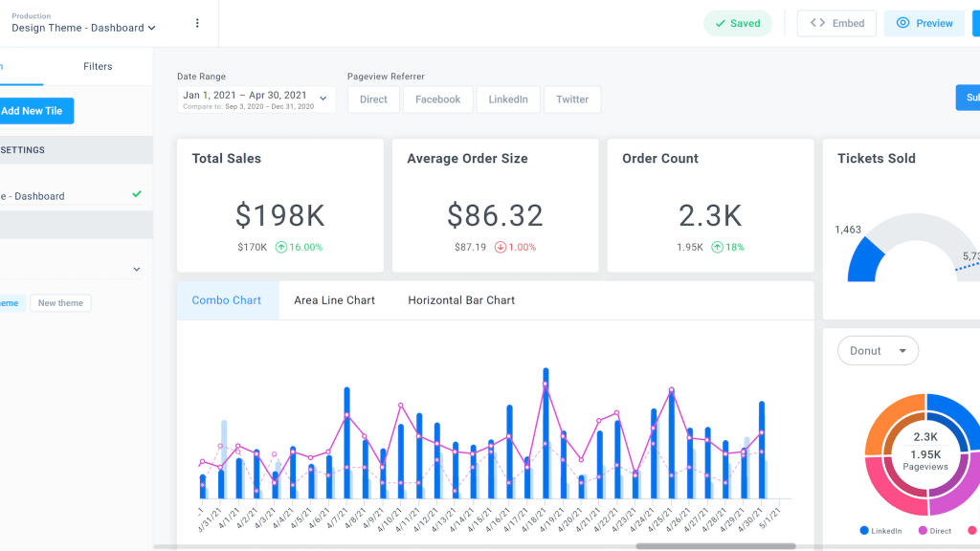Switch to the Area Line Chart tab
980x551 pixels.
pos(334,300)
